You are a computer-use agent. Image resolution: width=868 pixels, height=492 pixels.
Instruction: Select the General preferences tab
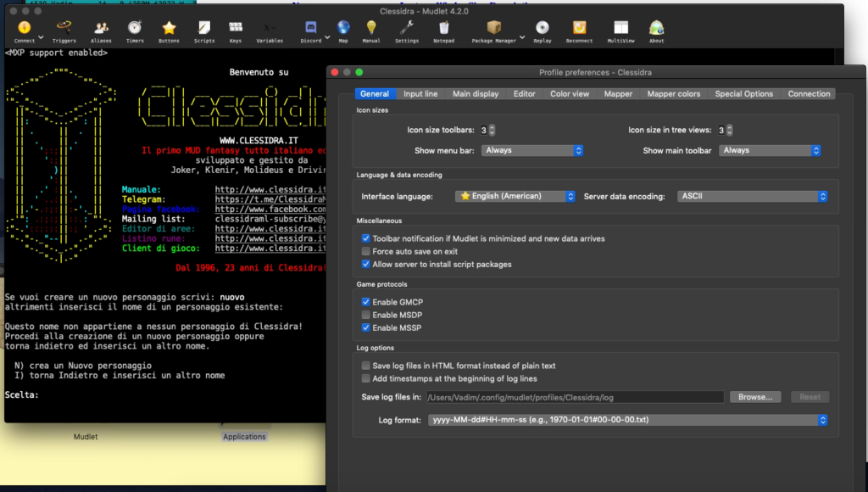375,94
